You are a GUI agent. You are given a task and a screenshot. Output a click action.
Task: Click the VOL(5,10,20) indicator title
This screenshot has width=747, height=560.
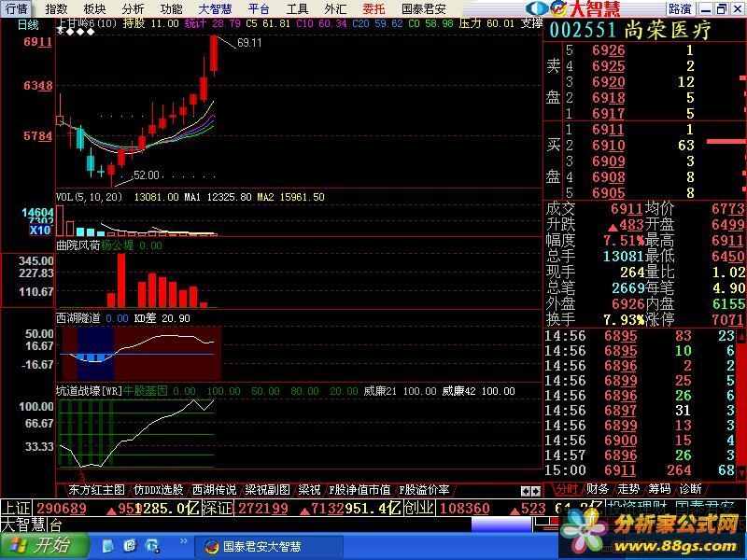tap(89, 197)
